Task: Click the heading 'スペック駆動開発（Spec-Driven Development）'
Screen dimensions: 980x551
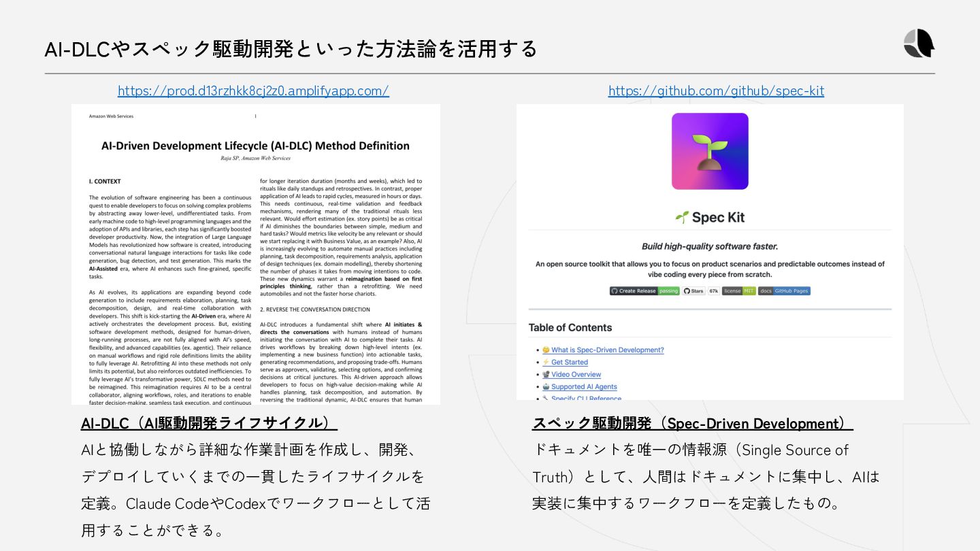Action: pyautogui.click(x=692, y=423)
